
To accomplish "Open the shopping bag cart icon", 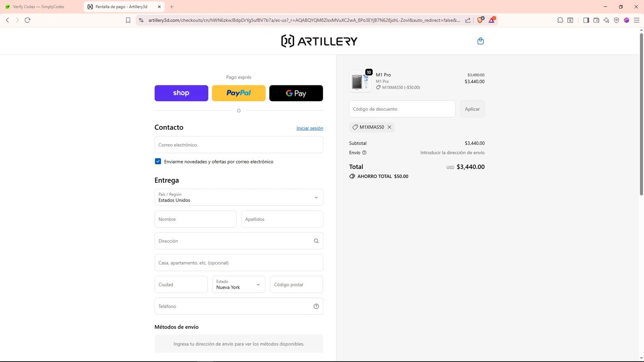I will pyautogui.click(x=480, y=41).
